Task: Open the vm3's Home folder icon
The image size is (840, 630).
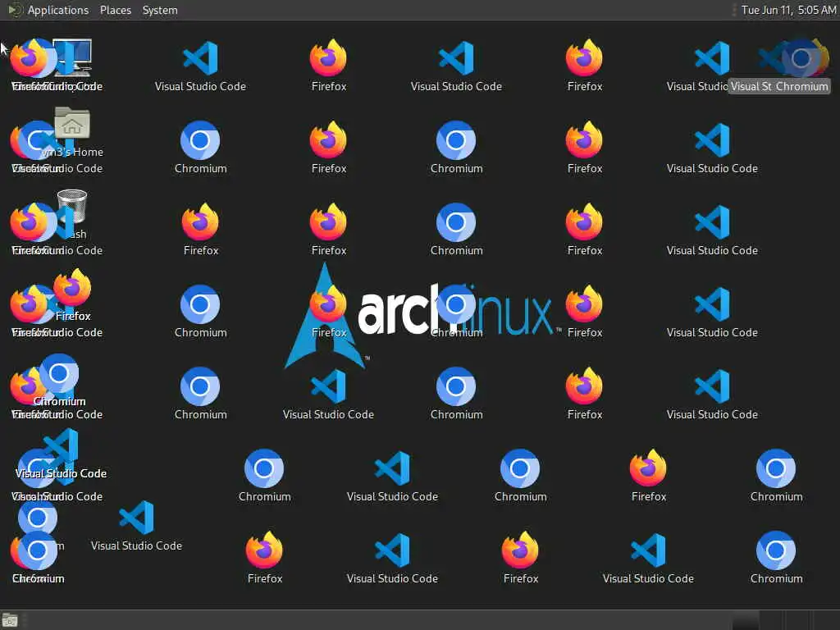Action: point(72,123)
